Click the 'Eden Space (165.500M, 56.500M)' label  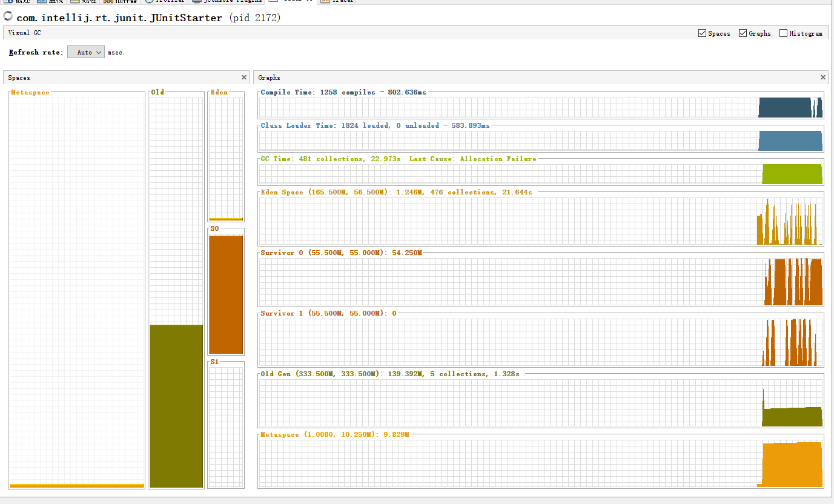[396, 192]
